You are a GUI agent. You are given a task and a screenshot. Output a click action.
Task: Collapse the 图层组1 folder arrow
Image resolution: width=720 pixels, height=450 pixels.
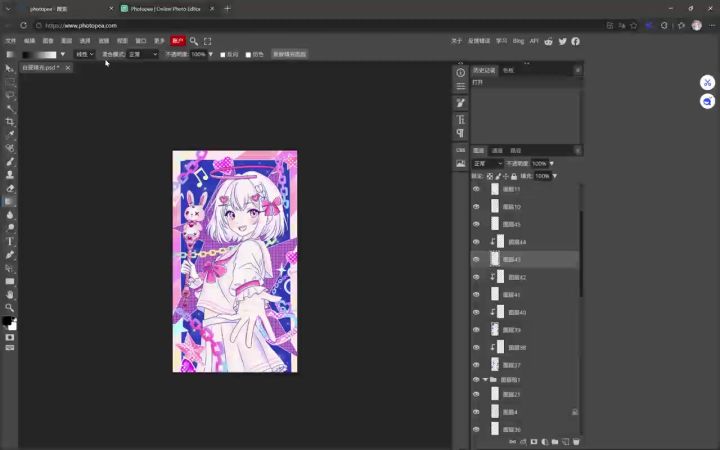tap(485, 380)
